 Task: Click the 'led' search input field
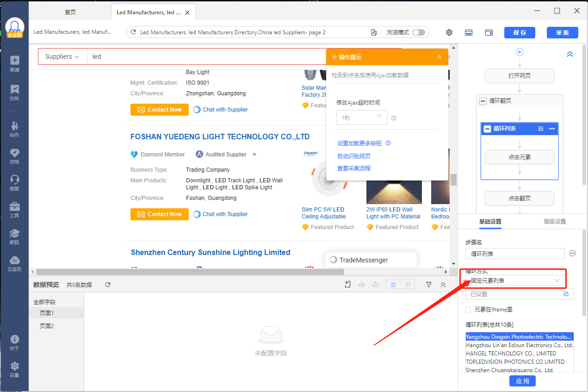click(x=206, y=56)
